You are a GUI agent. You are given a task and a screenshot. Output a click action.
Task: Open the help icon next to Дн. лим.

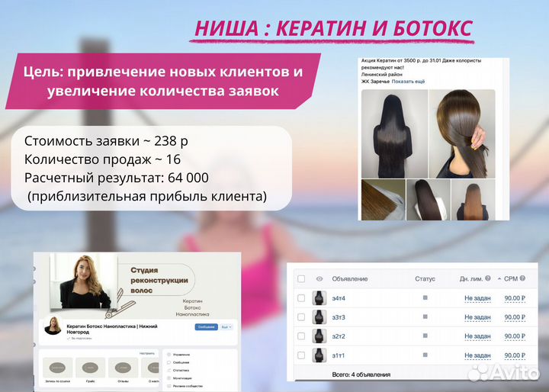point(488,278)
